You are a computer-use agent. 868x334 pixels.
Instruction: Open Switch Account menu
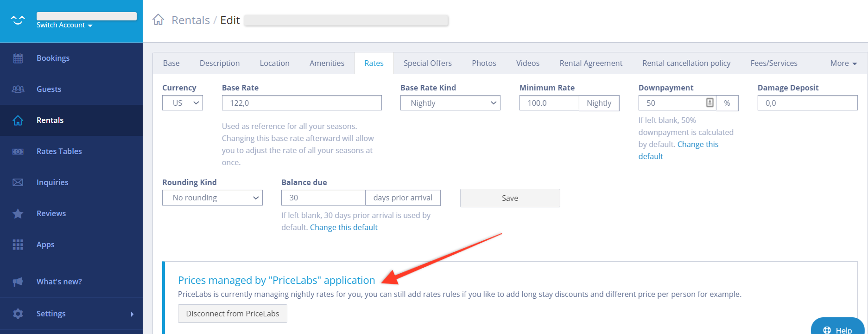[x=64, y=25]
